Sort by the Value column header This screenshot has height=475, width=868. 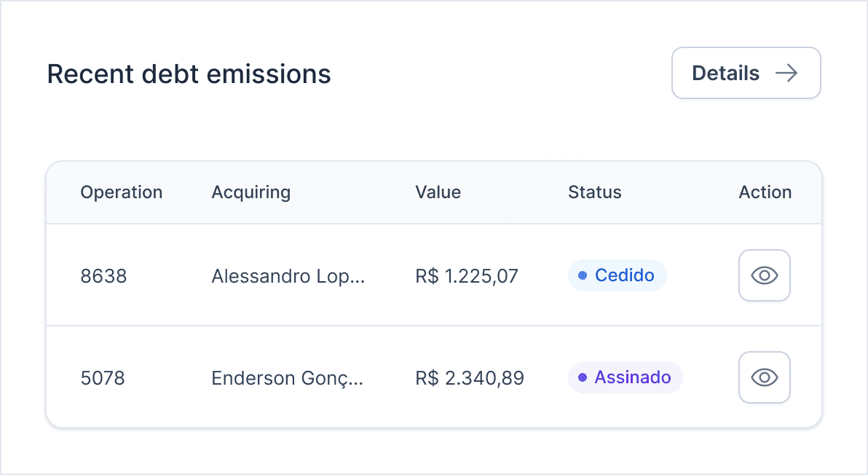click(x=438, y=192)
